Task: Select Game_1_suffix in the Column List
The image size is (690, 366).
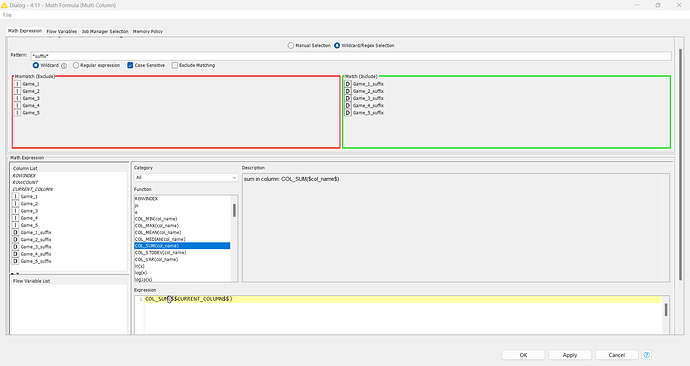Action: [36, 232]
